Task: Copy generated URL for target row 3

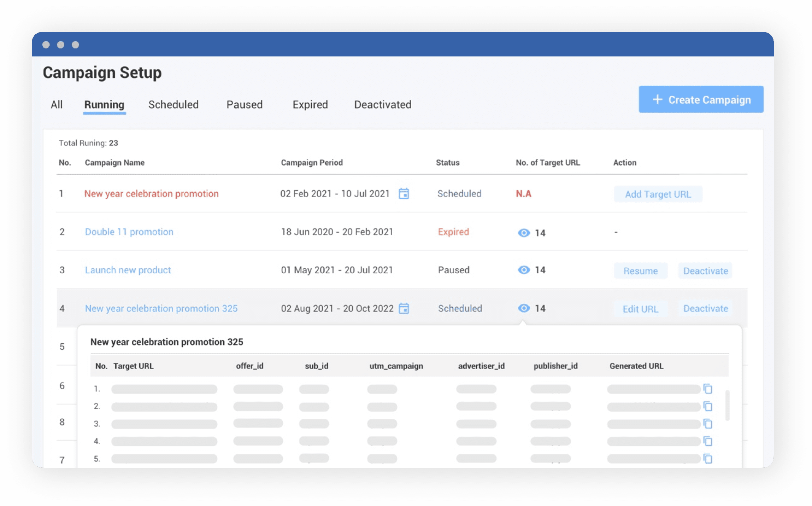Action: pos(708,424)
